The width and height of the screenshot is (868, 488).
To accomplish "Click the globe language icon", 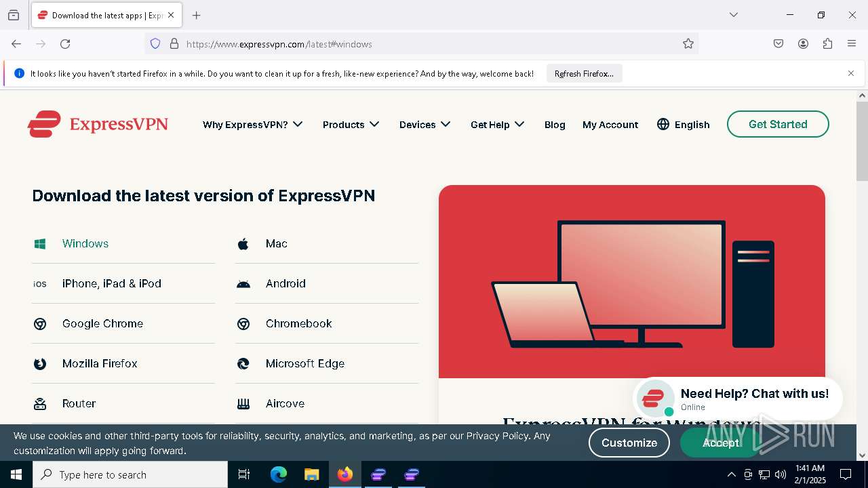I will point(663,124).
